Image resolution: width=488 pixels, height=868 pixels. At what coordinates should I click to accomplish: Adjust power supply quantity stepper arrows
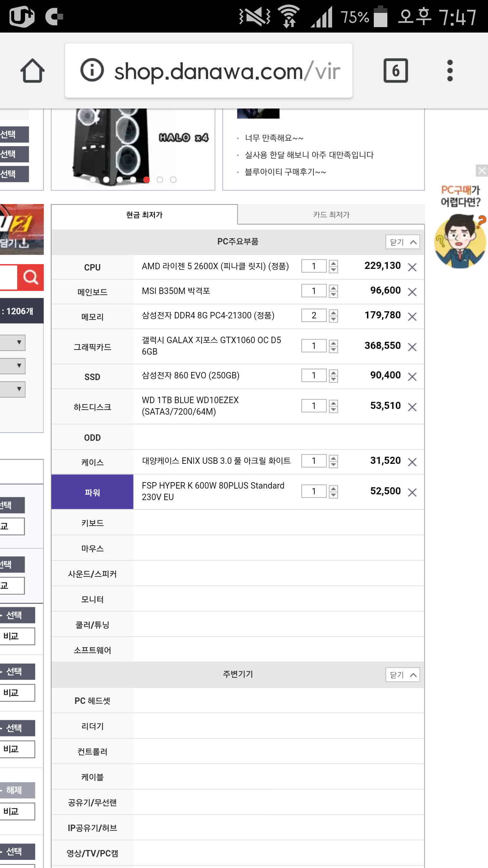coord(333,491)
